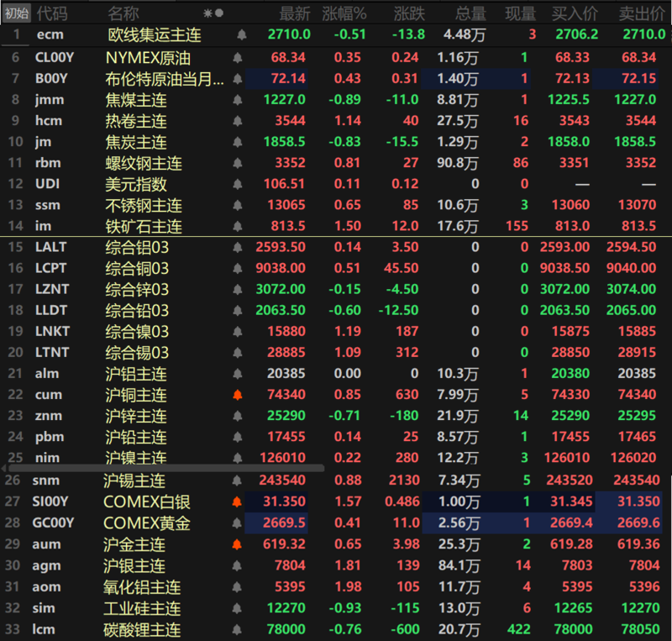Click the horizontal scrollbar below nim row
Screen dimensions: 672x641
coord(166,468)
